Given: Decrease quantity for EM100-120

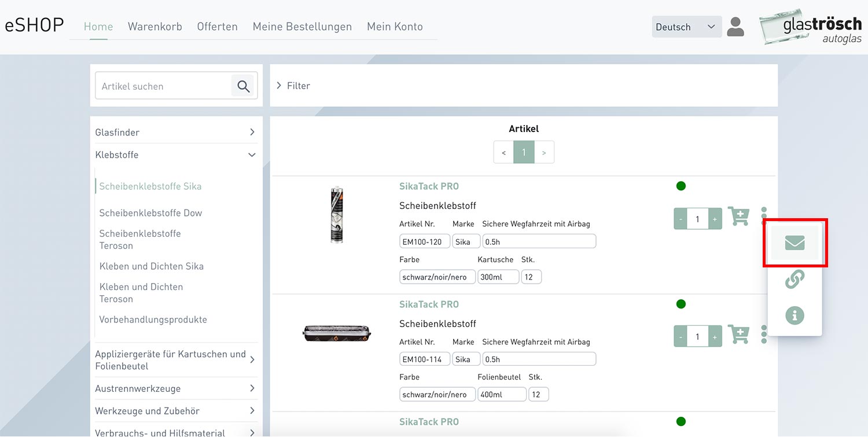Looking at the screenshot, I should coord(681,219).
